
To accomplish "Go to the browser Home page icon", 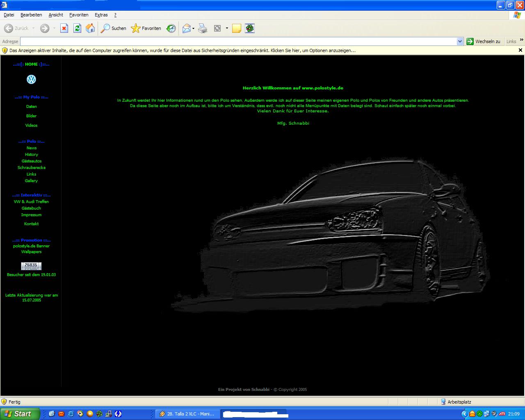I will click(90, 28).
